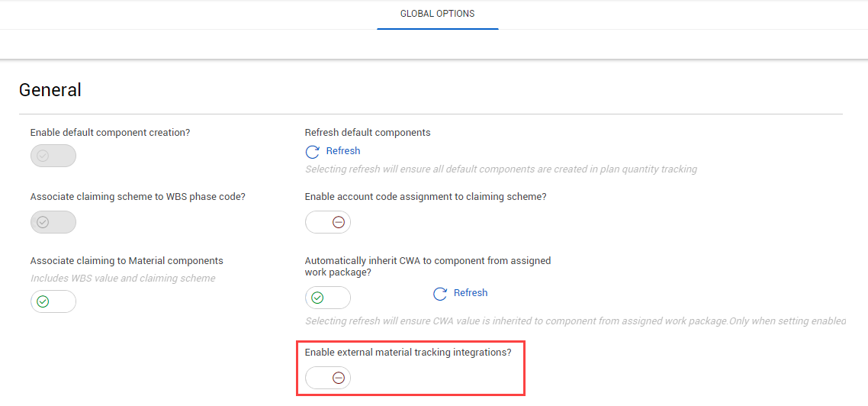Click the 'Includes WBS value and claiming scheme' hint text
This screenshot has width=868, height=406.
(122, 278)
